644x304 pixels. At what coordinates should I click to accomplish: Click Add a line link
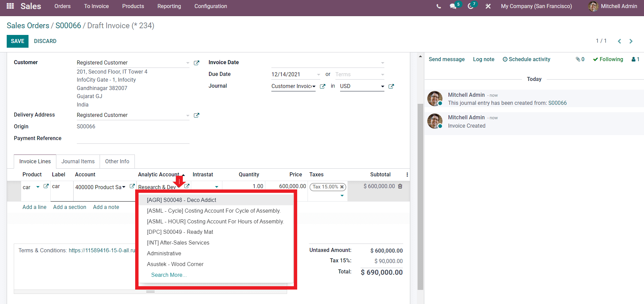(x=35, y=207)
